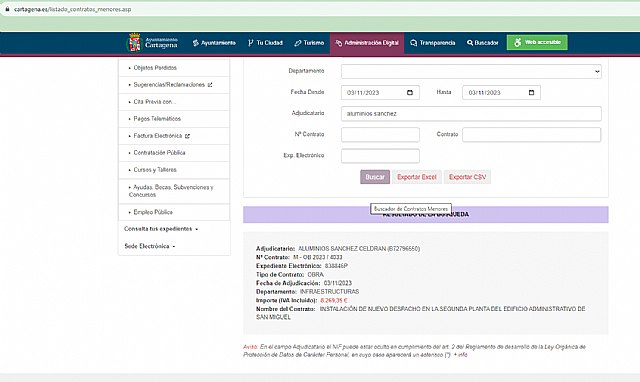
Task: Click the magnifier icon next to Buscador
Action: click(470, 43)
